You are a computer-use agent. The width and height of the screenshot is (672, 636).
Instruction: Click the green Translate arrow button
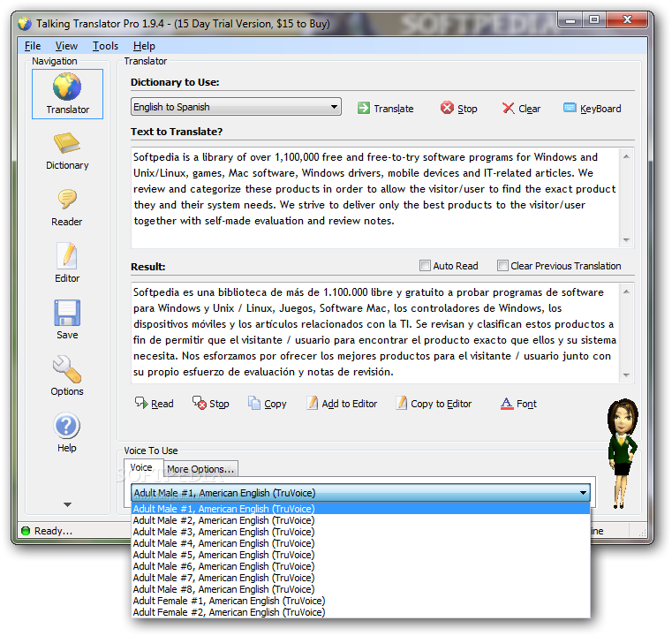pos(385,109)
